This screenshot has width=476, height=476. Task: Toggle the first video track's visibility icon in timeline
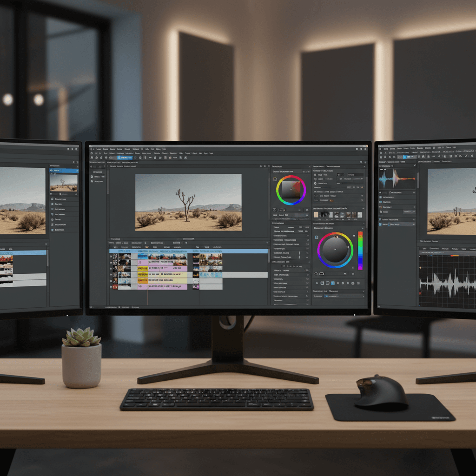click(x=111, y=256)
